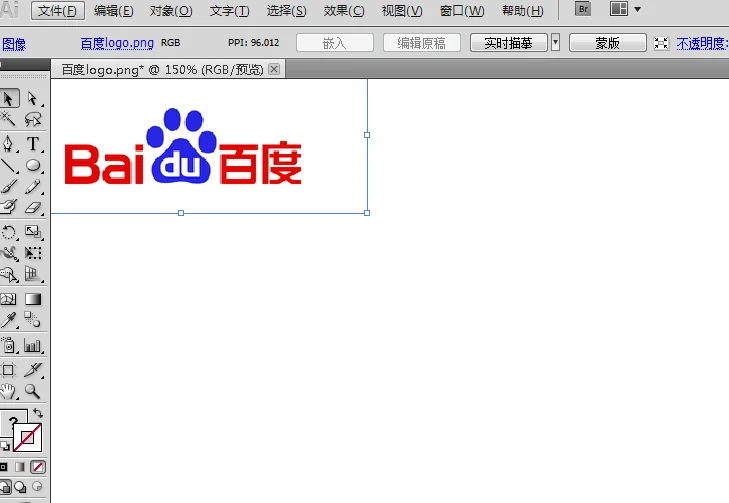This screenshot has width=729, height=503.
Task: Select the Blend tool
Action: [33, 320]
